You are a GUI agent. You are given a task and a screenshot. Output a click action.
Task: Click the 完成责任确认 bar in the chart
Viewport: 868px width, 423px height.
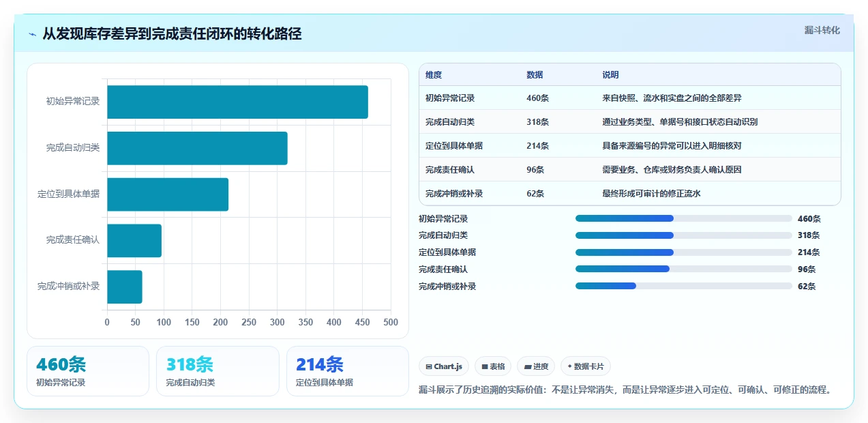point(134,240)
